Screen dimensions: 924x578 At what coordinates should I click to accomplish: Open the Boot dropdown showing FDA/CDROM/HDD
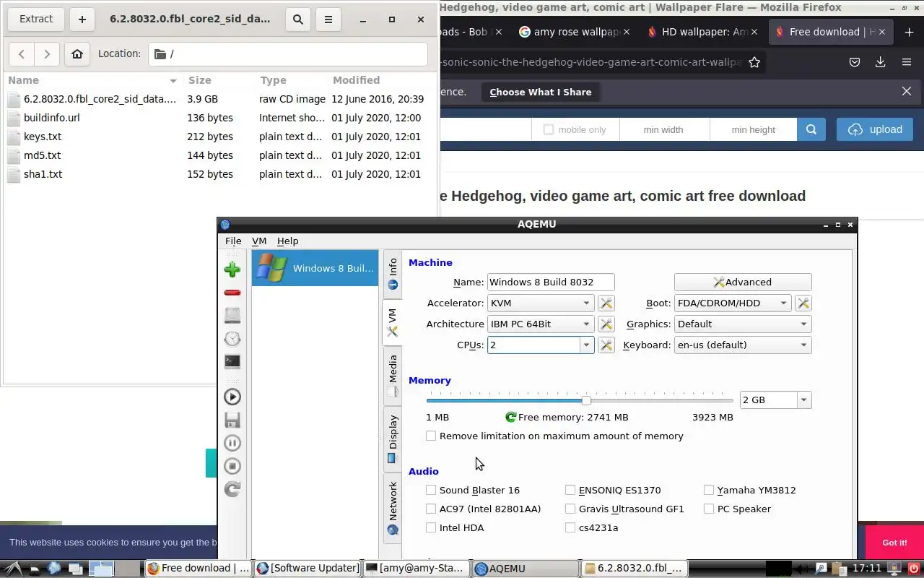coord(733,303)
